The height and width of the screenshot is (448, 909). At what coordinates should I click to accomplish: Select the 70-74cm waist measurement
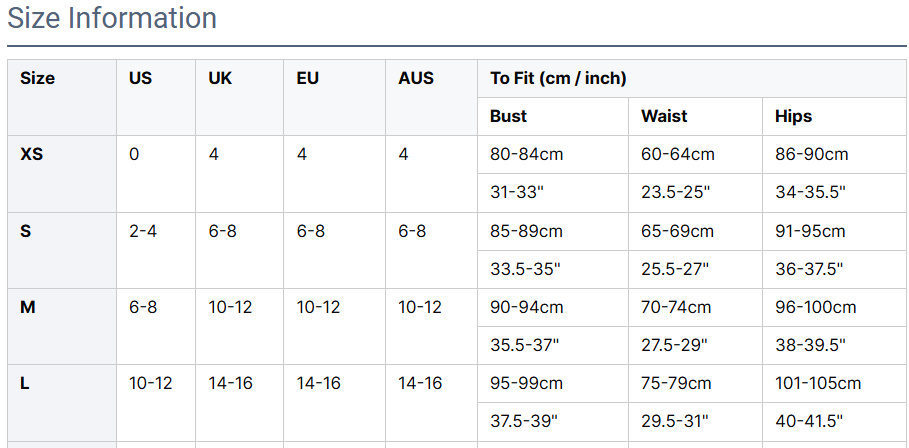677,307
